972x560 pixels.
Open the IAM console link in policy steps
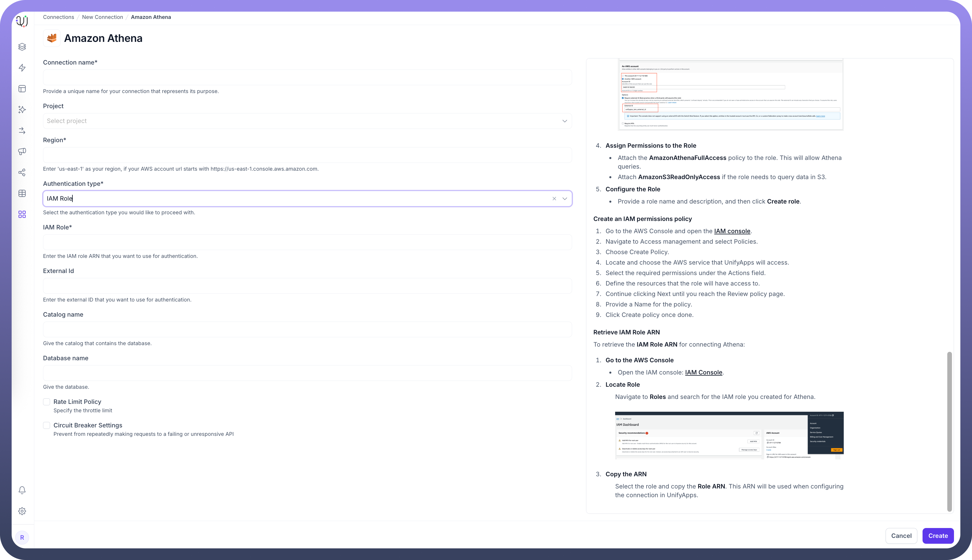click(x=731, y=231)
